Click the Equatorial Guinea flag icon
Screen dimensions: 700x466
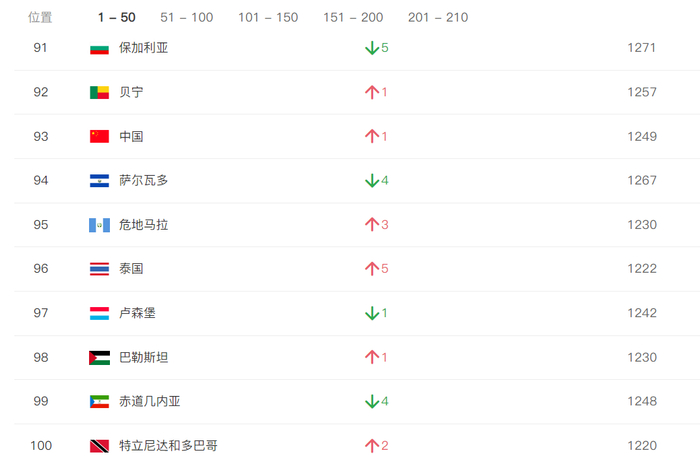point(99,401)
